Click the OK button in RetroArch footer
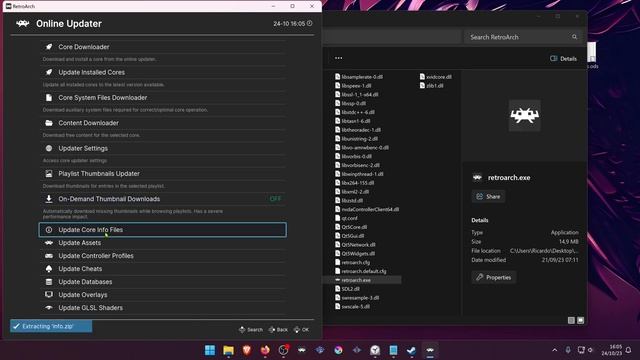This screenshot has height=360, width=640. click(x=301, y=329)
